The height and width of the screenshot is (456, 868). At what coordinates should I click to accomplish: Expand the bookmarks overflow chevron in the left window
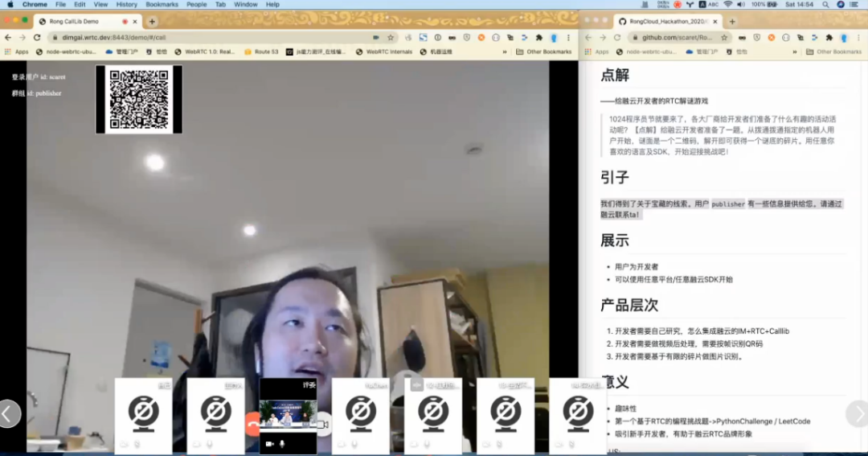tap(504, 52)
